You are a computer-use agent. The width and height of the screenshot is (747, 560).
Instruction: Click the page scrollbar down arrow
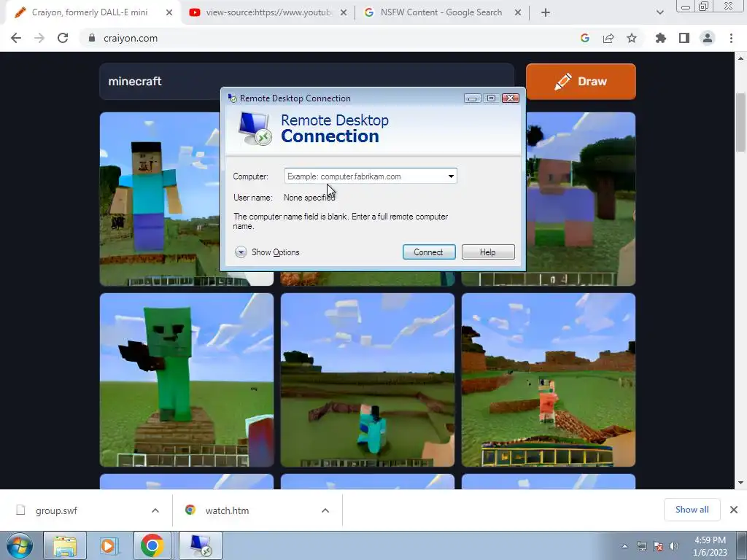(x=740, y=483)
